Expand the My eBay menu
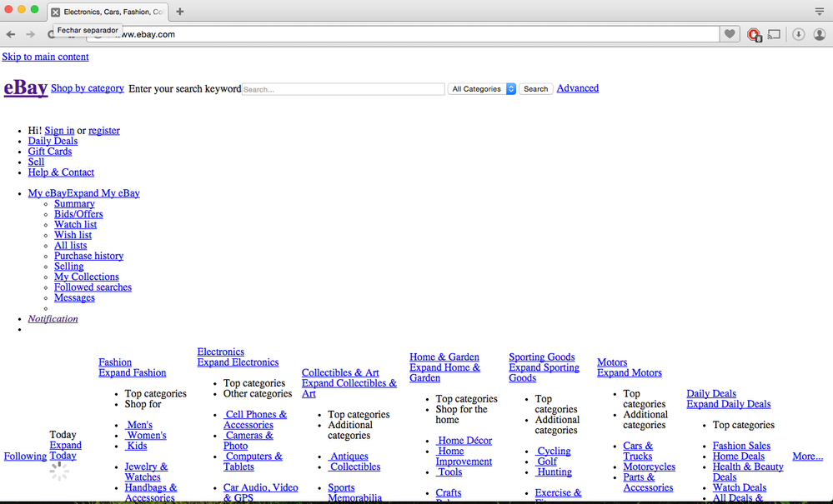The height and width of the screenshot is (504, 833). (x=103, y=193)
